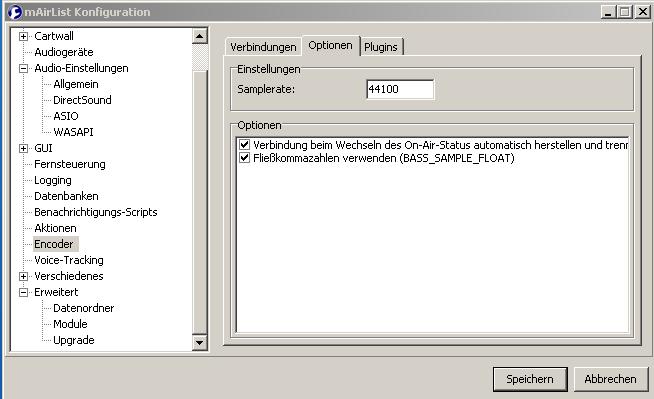
Task: Collapse the Audio-Einstellungen tree node
Action: click(24, 68)
